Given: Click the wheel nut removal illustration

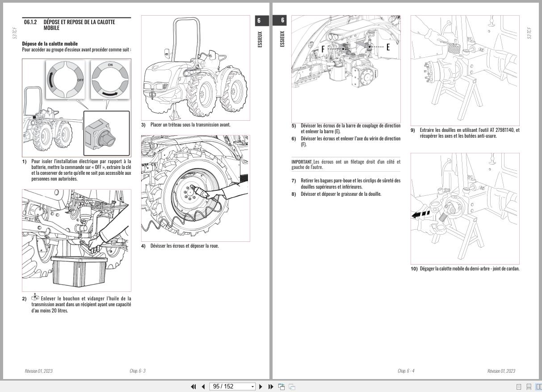Looking at the screenshot, I should tap(196, 188).
